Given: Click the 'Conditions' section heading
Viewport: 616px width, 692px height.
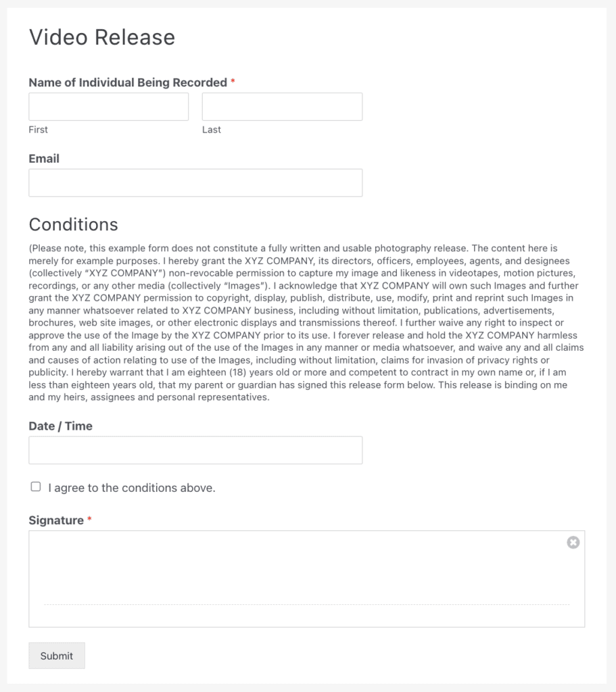Looking at the screenshot, I should click(73, 224).
